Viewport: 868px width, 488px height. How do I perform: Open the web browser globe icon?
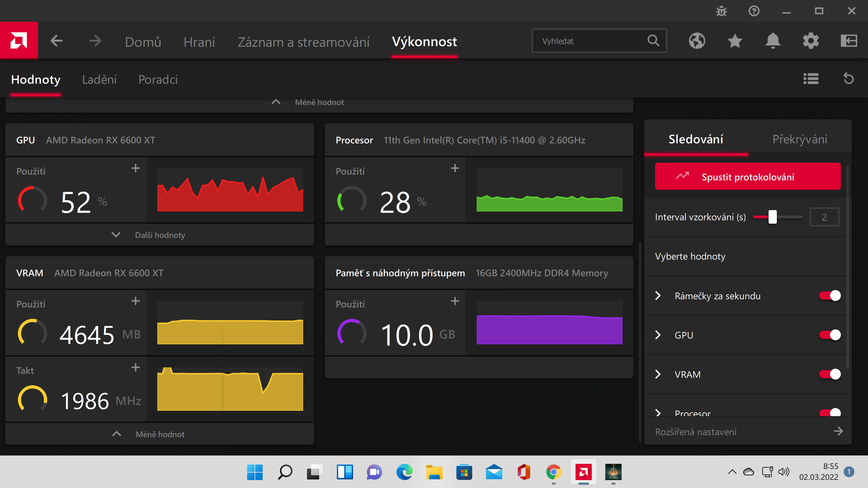coord(697,41)
